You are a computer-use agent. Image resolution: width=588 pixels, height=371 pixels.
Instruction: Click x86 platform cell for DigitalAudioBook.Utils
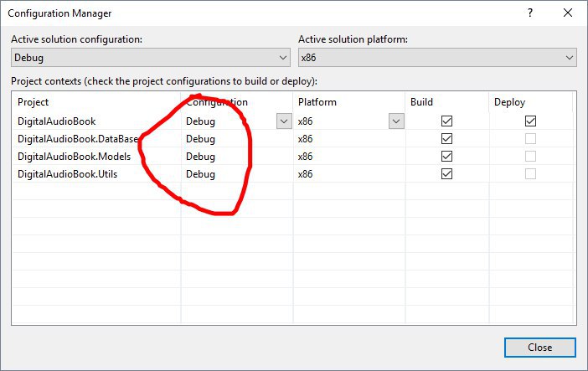[x=349, y=174]
